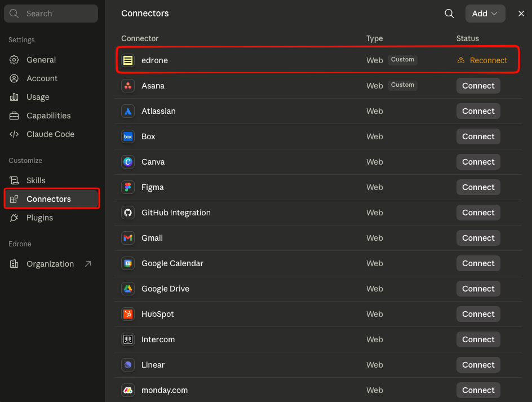Image resolution: width=532 pixels, height=402 pixels.
Task: Connect the Linear connector
Action: click(478, 365)
